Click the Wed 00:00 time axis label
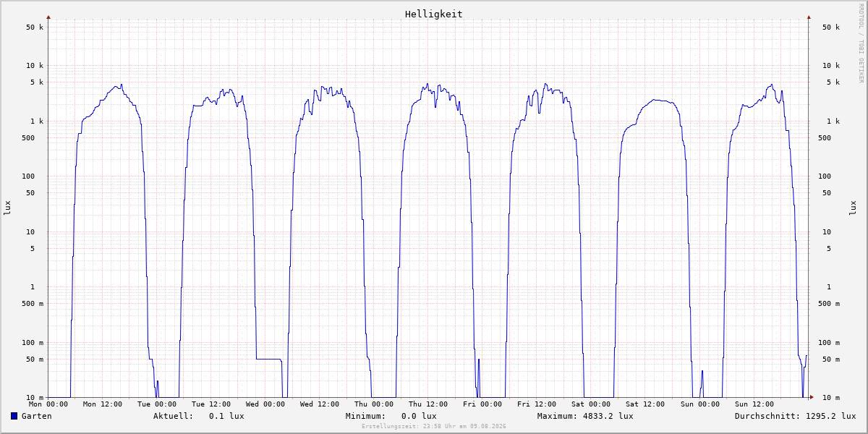This screenshot has height=434, width=868. pyautogui.click(x=265, y=404)
